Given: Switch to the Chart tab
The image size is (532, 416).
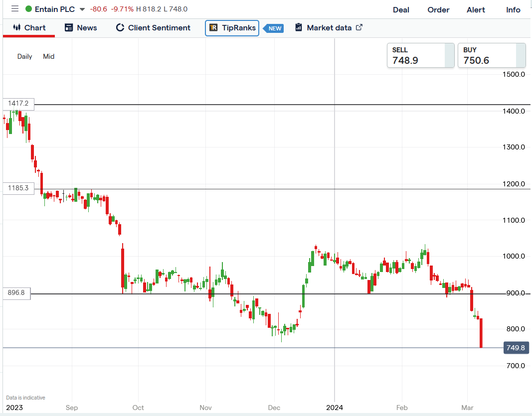Looking at the screenshot, I should click(x=29, y=28).
